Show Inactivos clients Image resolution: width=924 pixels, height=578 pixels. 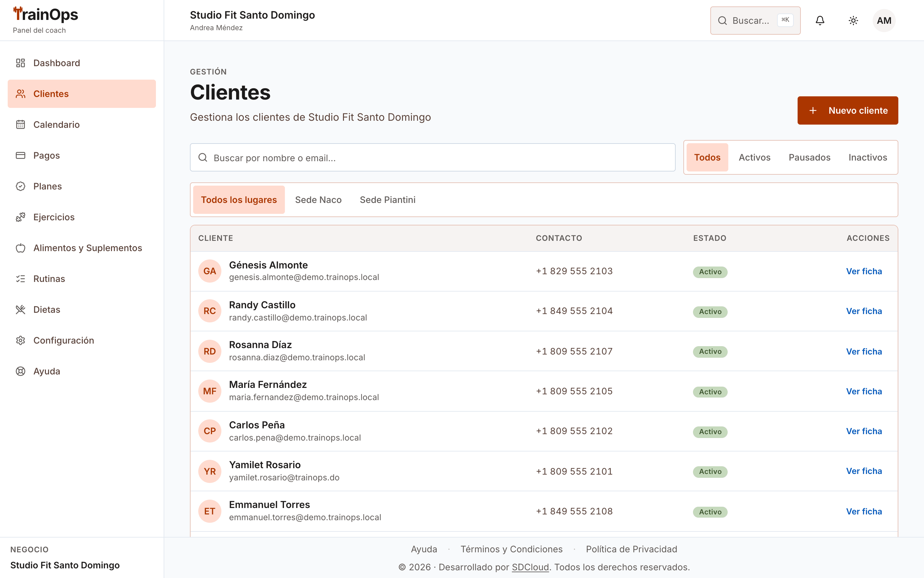(868, 157)
